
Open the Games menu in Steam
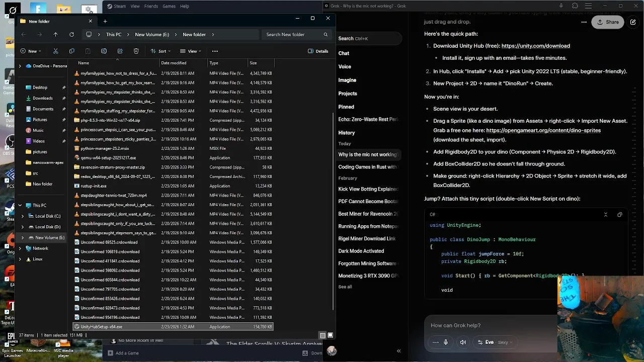pyautogui.click(x=169, y=6)
